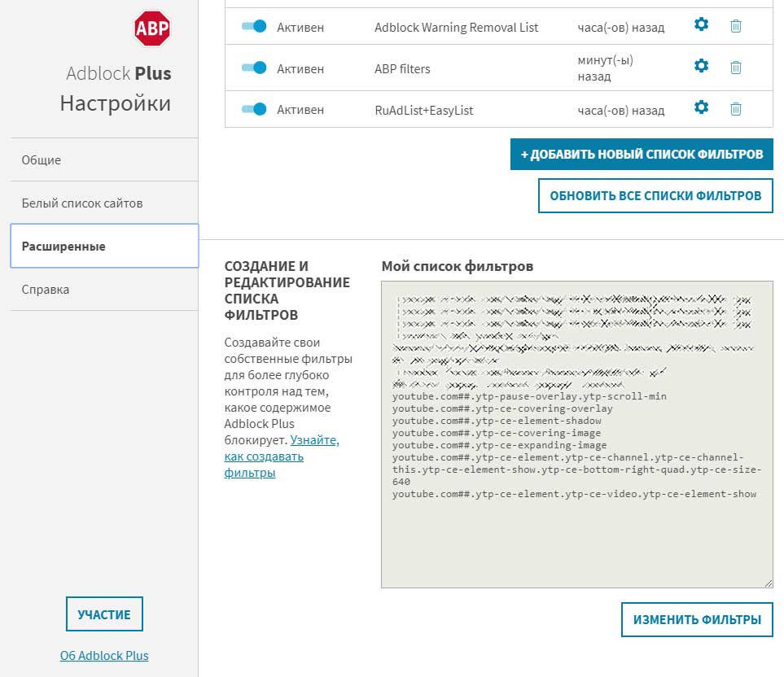Image resolution: width=784 pixels, height=677 pixels.
Task: Switch to Белый список сайтов tab
Action: (104, 203)
